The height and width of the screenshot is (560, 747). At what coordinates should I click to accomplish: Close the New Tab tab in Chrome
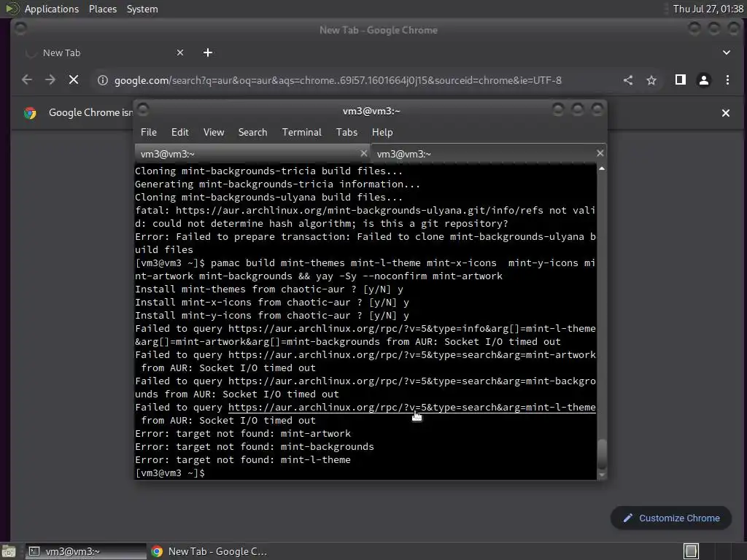tap(180, 52)
